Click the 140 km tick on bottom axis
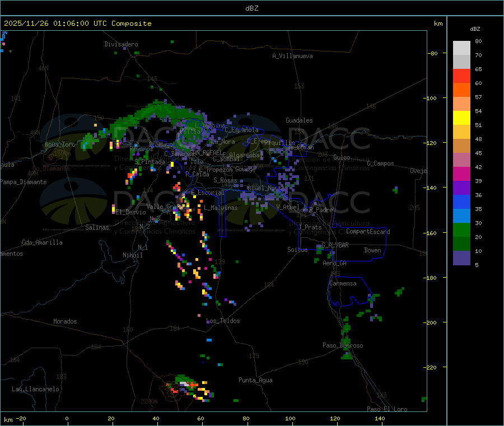 [x=380, y=418]
